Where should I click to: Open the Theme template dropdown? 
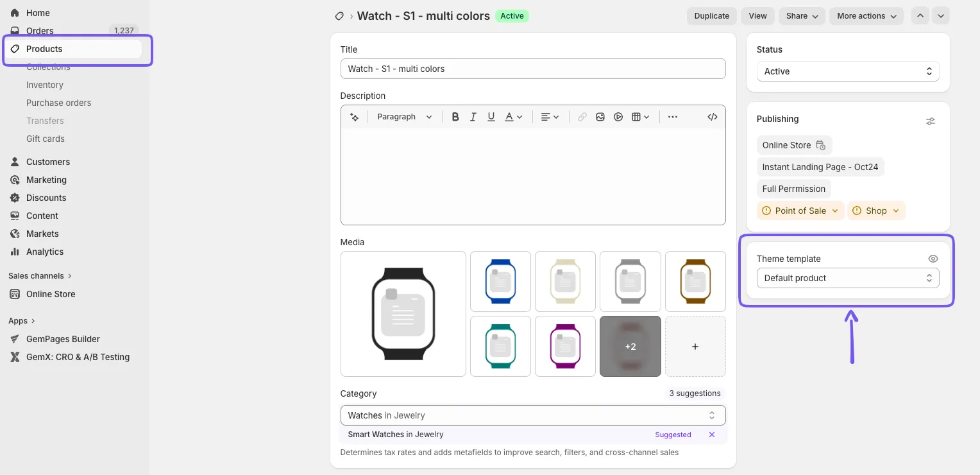848,278
